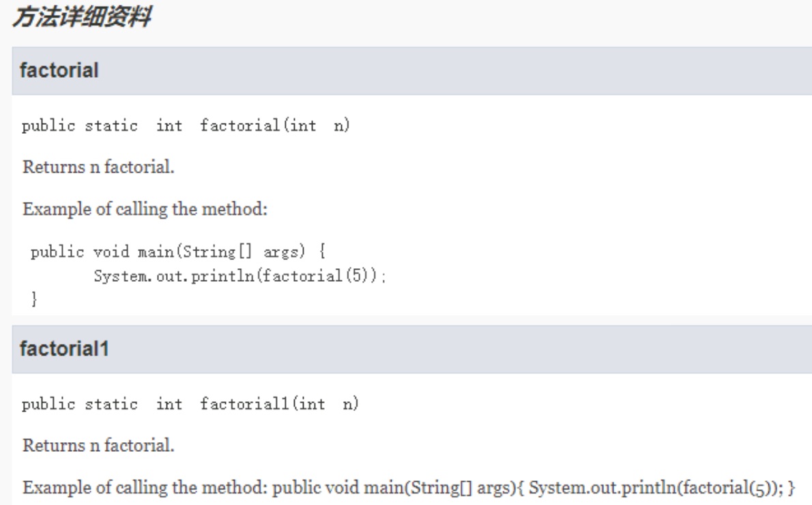The width and height of the screenshot is (812, 505).
Task: Click 'int' return type in the factorial signature
Action: pyautogui.click(x=169, y=126)
